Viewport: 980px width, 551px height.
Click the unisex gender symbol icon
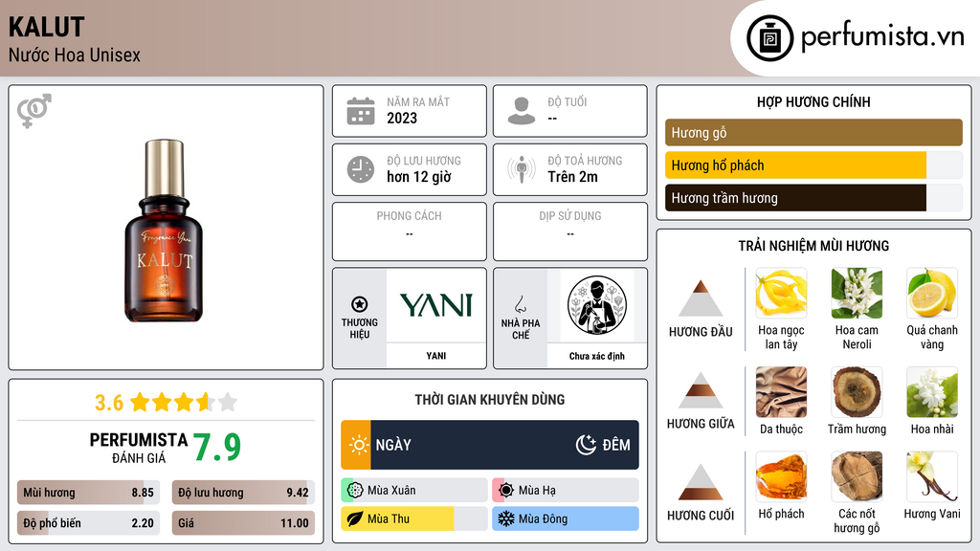(34, 111)
